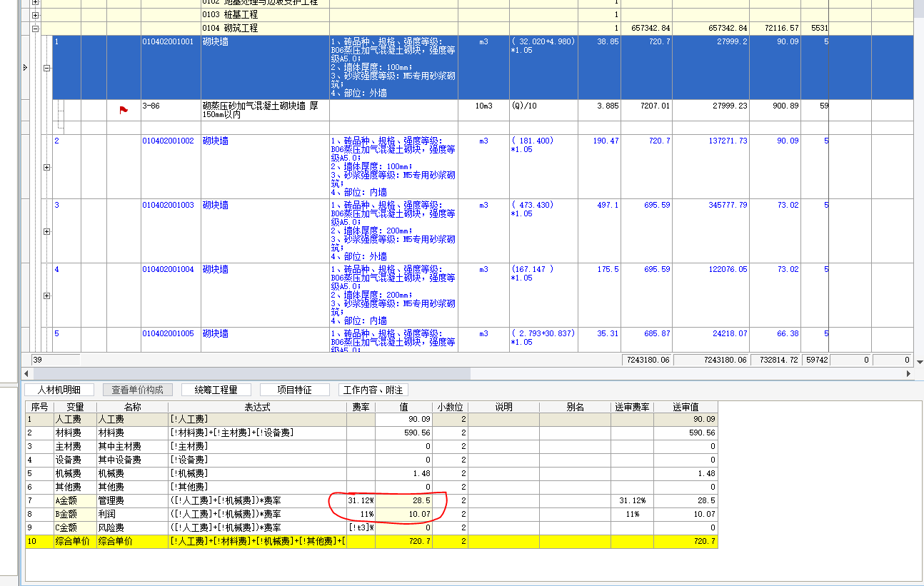Click the 28.5 value cell in 值 column

pyautogui.click(x=403, y=501)
